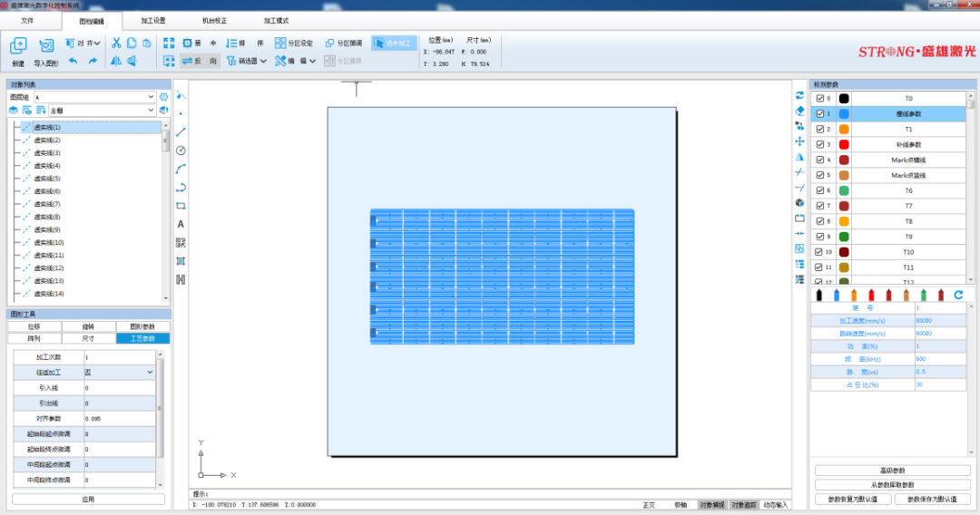Click the 高级参数 button
980x515 pixels.
click(892, 471)
